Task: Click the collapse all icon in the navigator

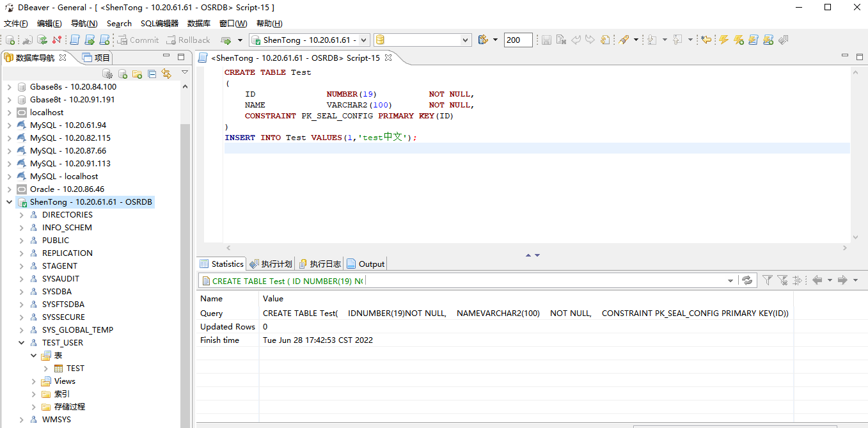Action: click(x=152, y=74)
